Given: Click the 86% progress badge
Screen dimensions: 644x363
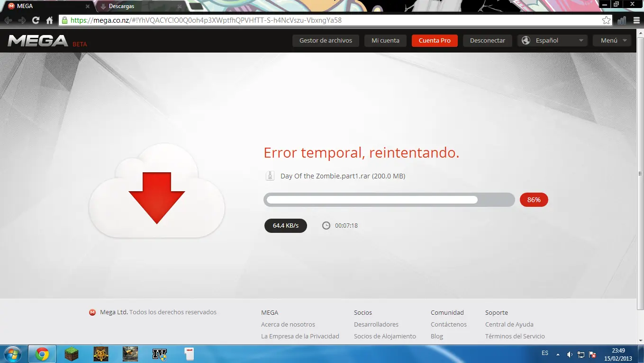Looking at the screenshot, I should (x=534, y=200).
